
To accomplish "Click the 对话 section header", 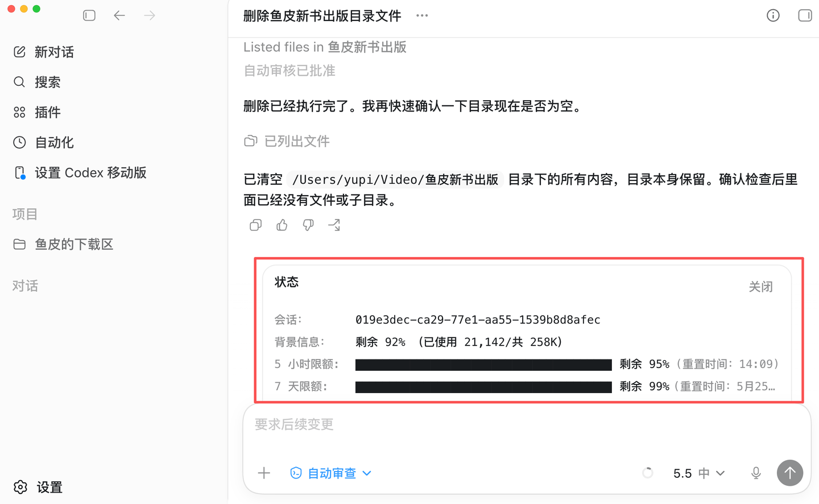I will pyautogui.click(x=25, y=286).
